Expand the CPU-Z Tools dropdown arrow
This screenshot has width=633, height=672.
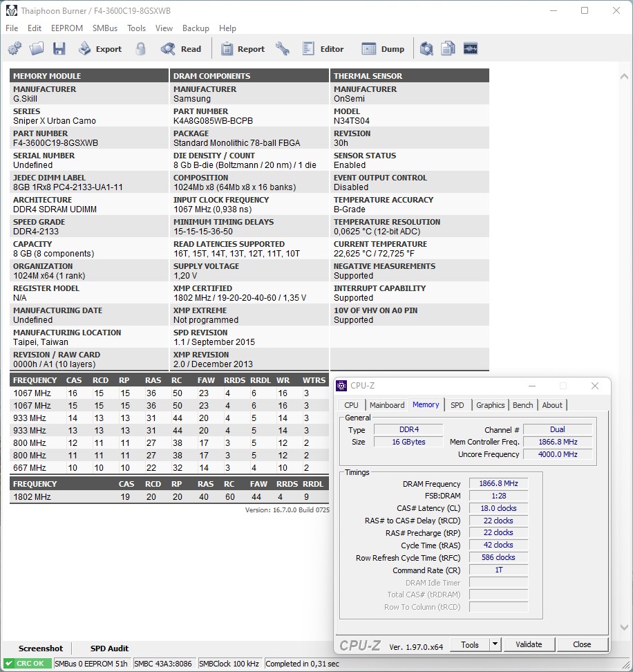495,644
